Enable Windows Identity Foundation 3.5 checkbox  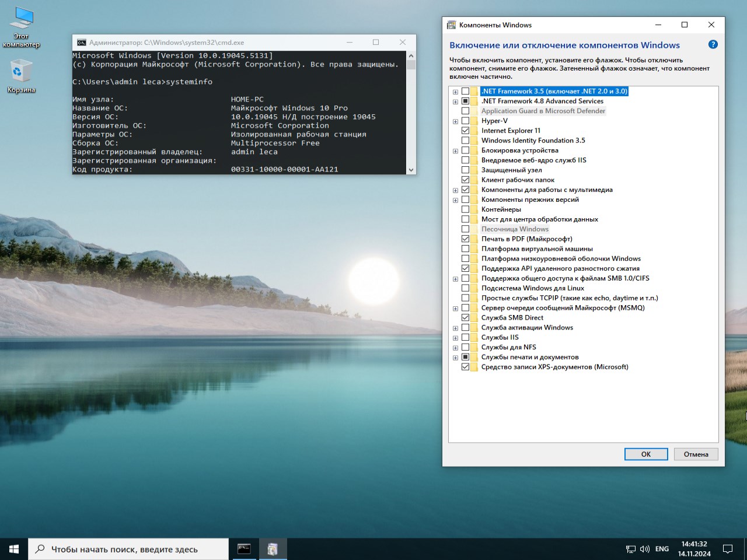click(465, 141)
